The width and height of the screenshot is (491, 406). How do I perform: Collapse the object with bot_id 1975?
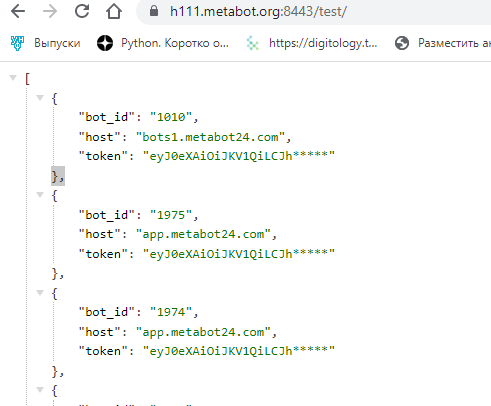click(40, 195)
